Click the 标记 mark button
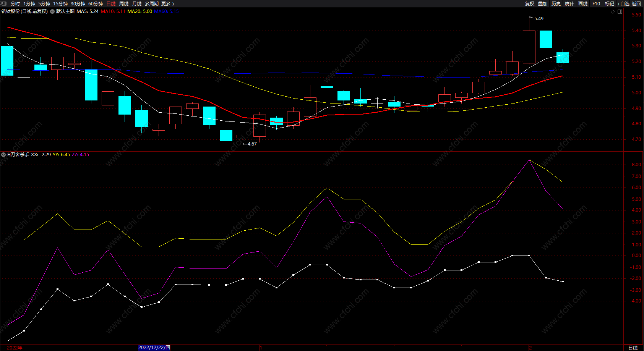 click(x=610, y=3)
